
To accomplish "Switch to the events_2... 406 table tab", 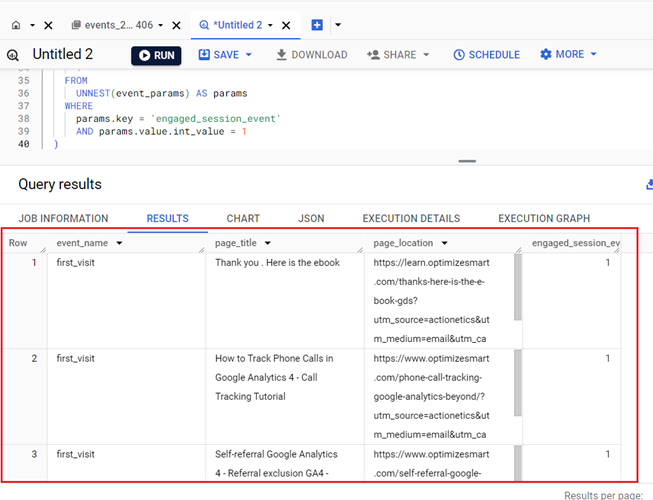I will (x=112, y=25).
